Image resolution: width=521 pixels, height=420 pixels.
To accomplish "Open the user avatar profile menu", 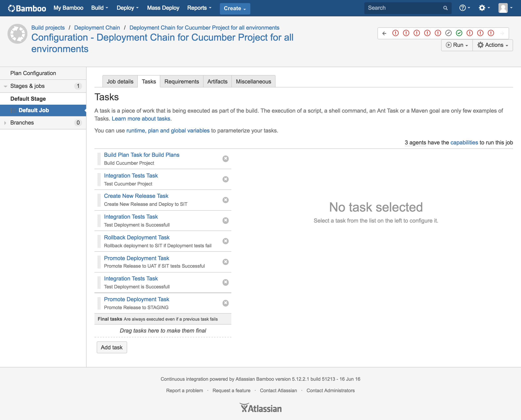I will (x=505, y=8).
